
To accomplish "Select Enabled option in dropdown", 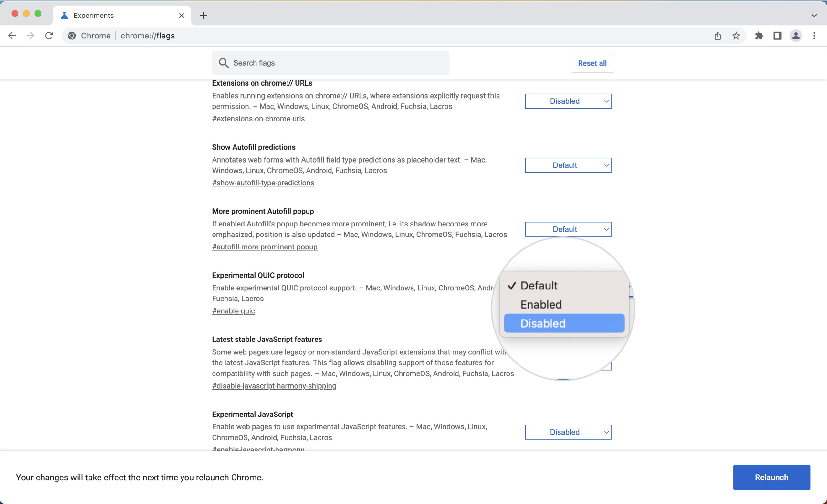I will coord(564,304).
